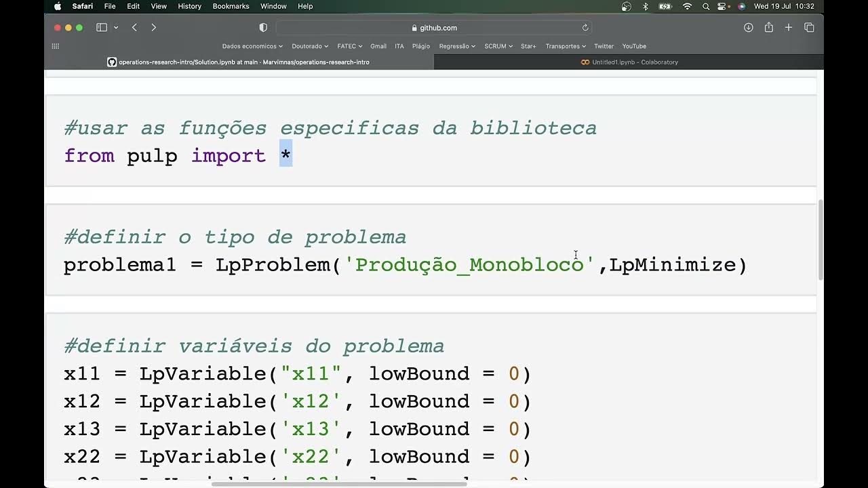This screenshot has height=488, width=868.
Task: Open the YouTube bookmark
Action: point(634,46)
